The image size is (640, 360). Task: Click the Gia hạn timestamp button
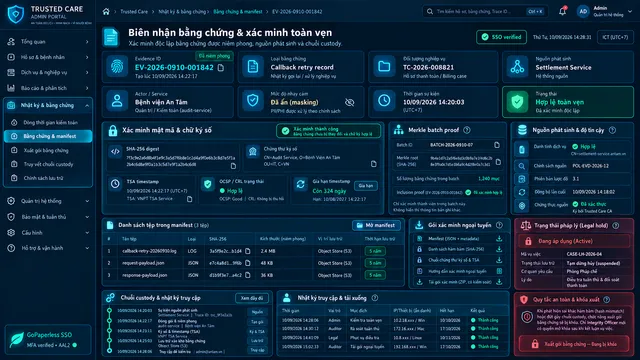point(366,186)
